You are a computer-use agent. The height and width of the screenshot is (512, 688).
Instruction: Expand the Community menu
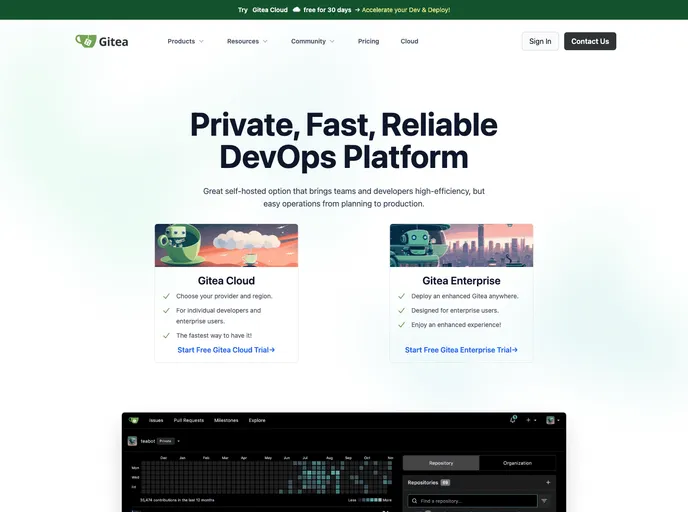(312, 41)
